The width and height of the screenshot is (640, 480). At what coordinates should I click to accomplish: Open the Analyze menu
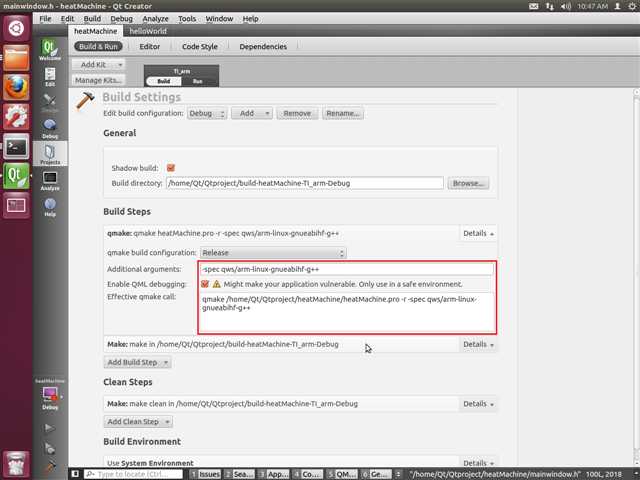tap(155, 19)
